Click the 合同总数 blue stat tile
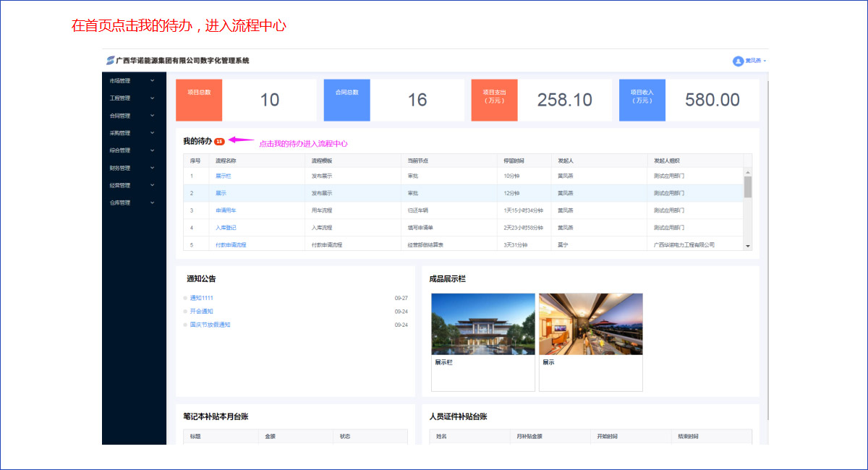The height and width of the screenshot is (470, 868). pos(347,100)
